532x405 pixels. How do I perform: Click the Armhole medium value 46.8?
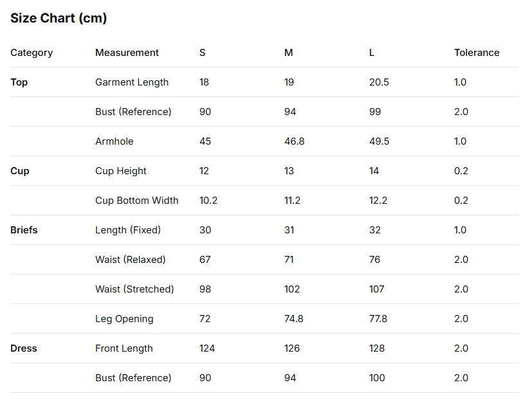(295, 141)
